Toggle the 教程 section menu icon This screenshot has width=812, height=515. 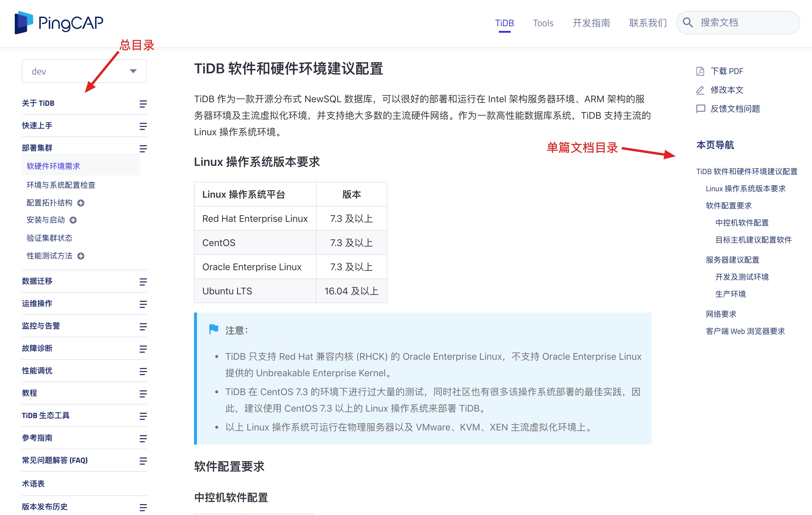pos(143,394)
